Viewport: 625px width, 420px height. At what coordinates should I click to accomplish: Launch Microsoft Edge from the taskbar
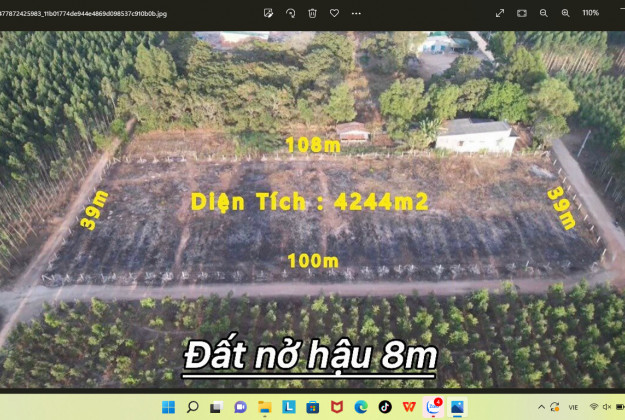click(x=361, y=407)
